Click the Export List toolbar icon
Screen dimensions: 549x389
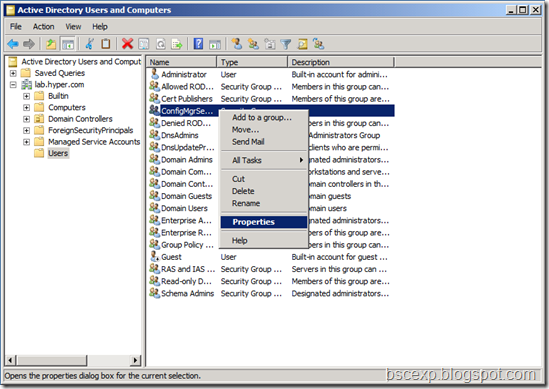(x=177, y=44)
